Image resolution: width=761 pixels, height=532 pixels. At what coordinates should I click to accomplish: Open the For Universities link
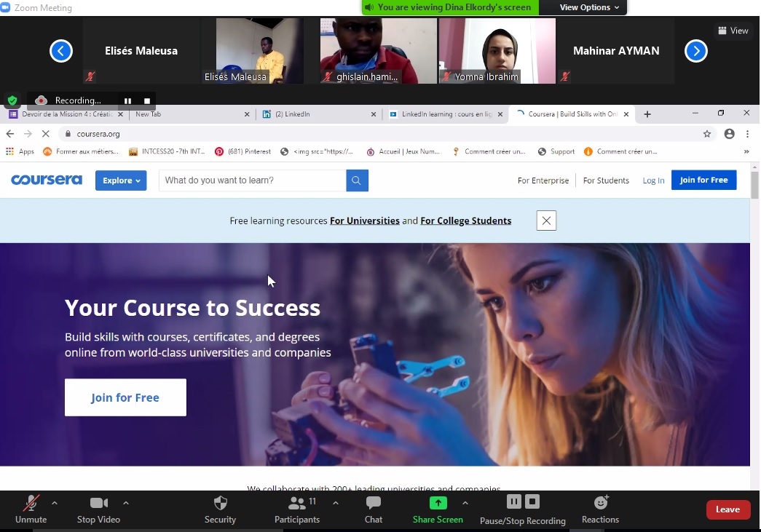tap(364, 221)
